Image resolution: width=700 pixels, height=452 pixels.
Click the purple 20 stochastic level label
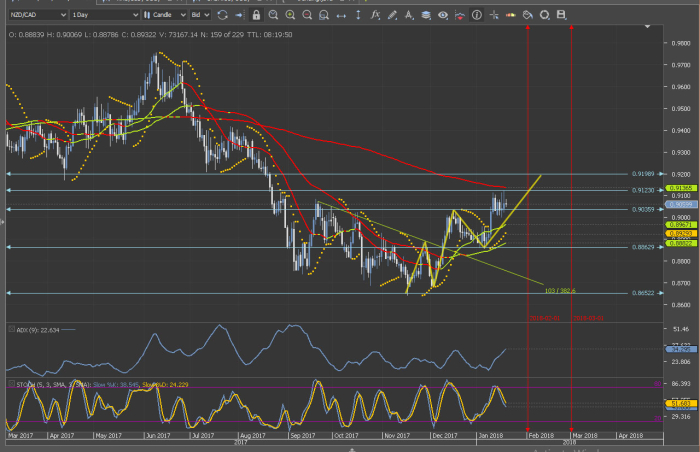657,419
